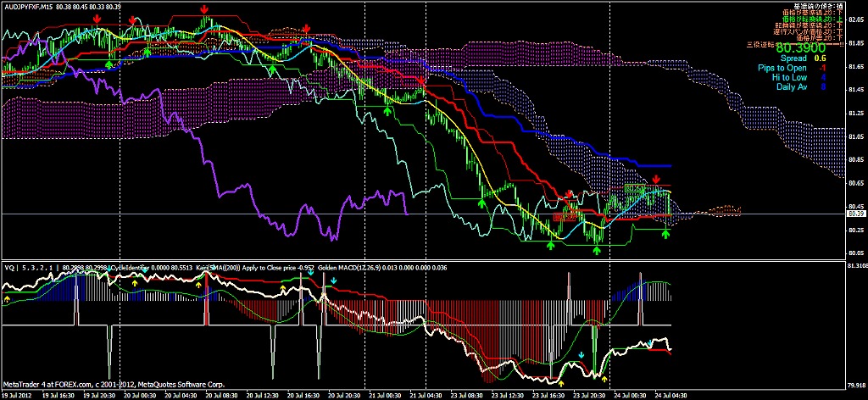Click the rightmost green buy arrow under the price
The width and height of the screenshot is (868, 400).
(665, 234)
